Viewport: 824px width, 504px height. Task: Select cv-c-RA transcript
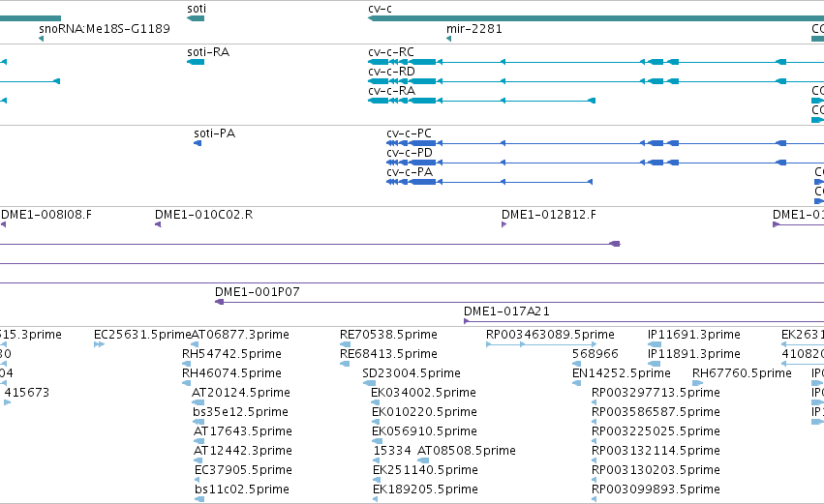point(481,101)
